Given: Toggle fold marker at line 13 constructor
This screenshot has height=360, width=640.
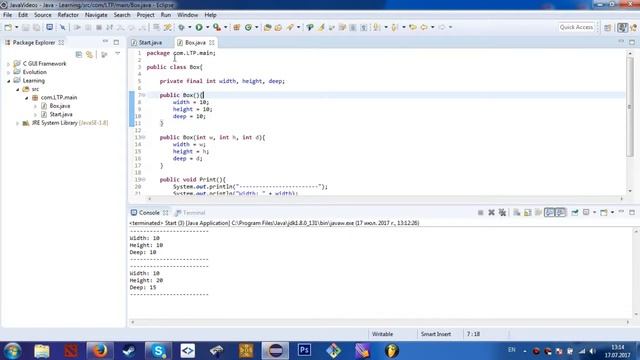Looking at the screenshot, I should [143, 138].
